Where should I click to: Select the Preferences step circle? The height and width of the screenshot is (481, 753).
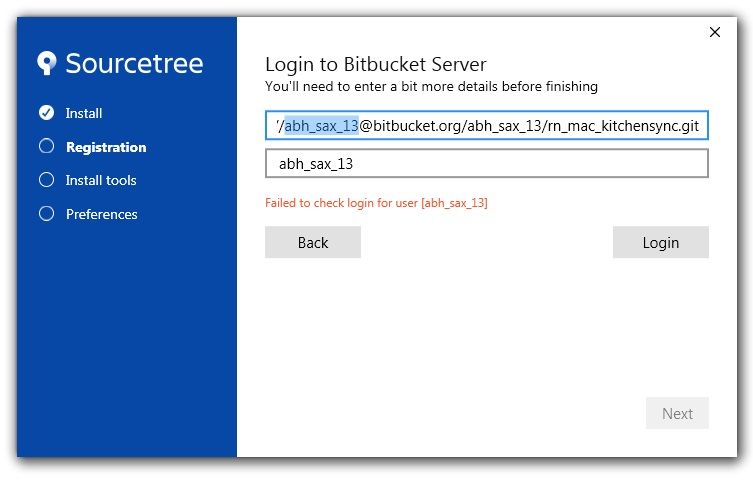click(47, 214)
